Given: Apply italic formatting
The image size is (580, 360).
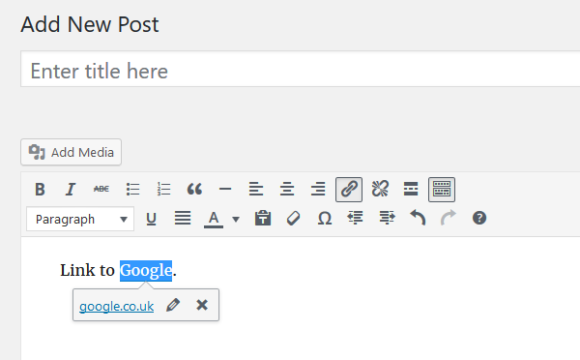Looking at the screenshot, I should click(70, 189).
